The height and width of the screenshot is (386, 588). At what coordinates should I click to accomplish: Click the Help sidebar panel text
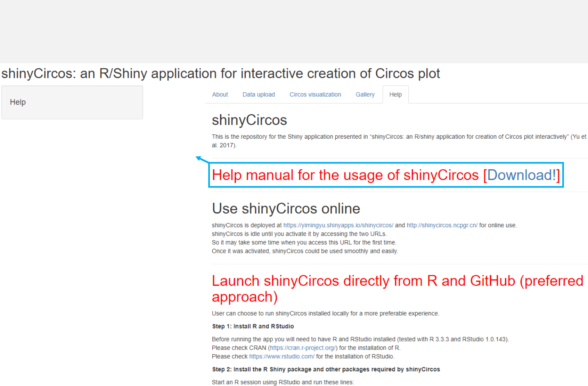[x=18, y=102]
